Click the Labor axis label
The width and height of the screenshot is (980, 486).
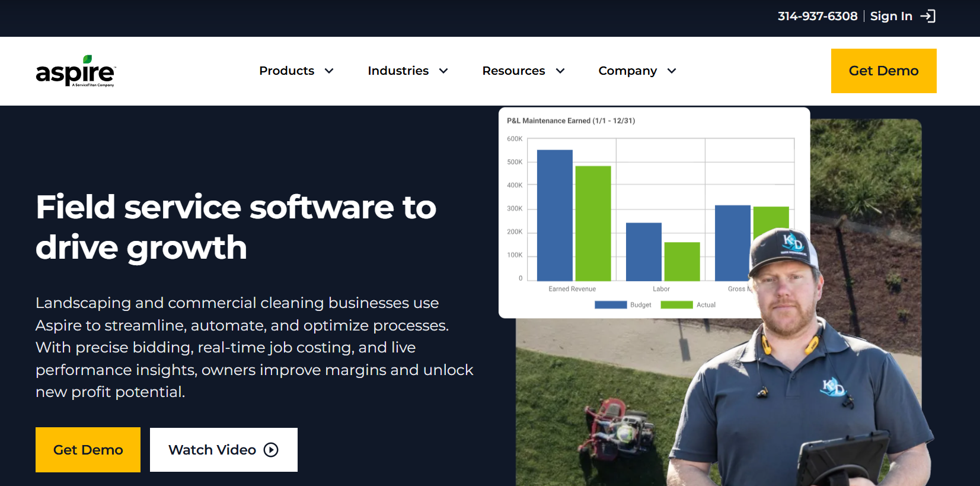click(661, 289)
